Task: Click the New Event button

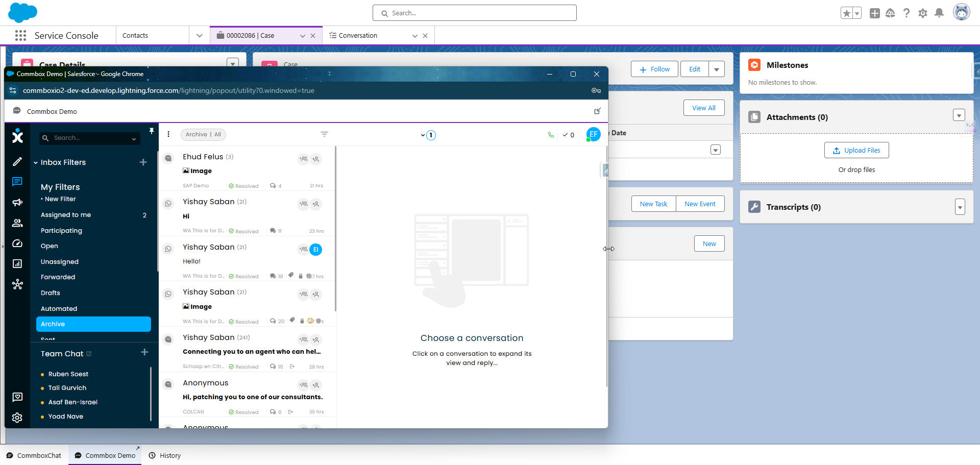Action: click(x=700, y=204)
